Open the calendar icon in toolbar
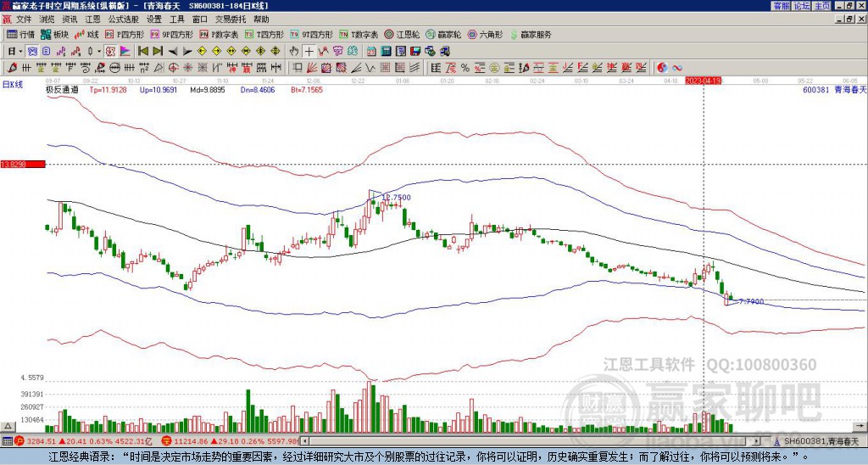This screenshot has height=465, width=868. point(371,52)
